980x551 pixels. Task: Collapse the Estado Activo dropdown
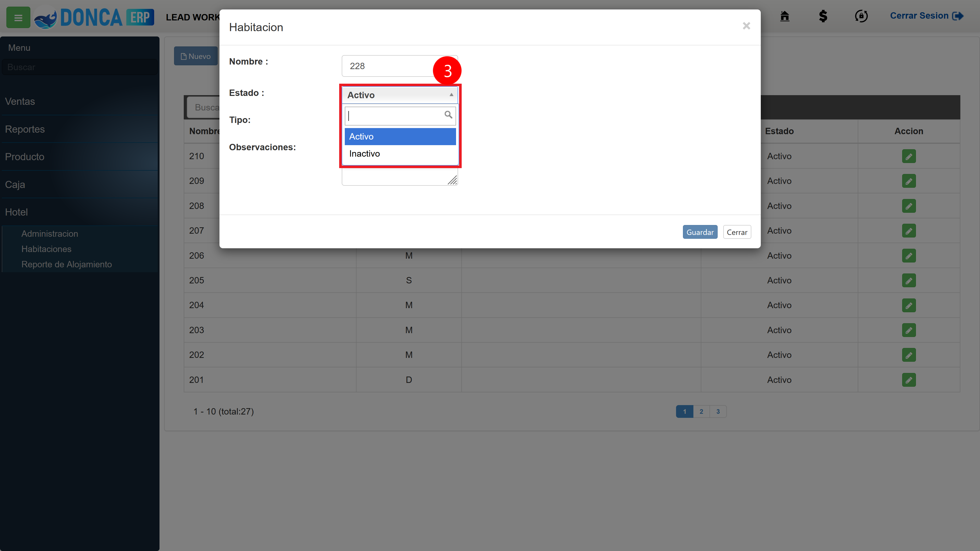point(400,95)
